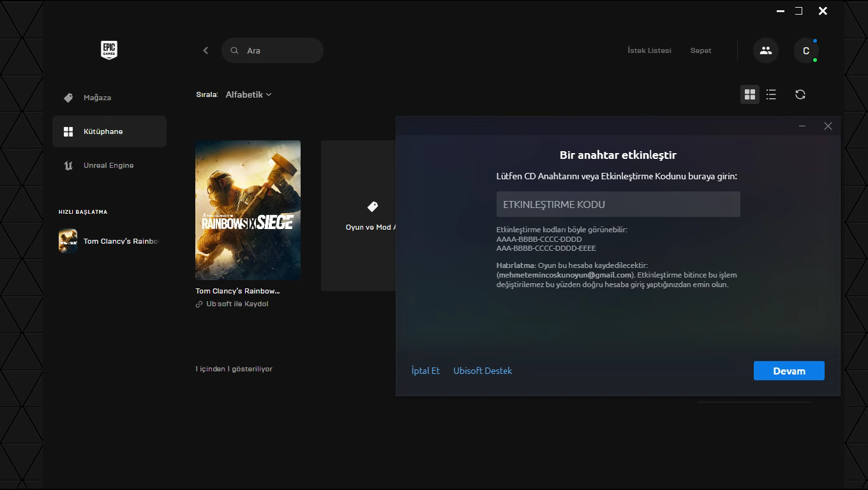Open the Sepet cart

tap(701, 50)
